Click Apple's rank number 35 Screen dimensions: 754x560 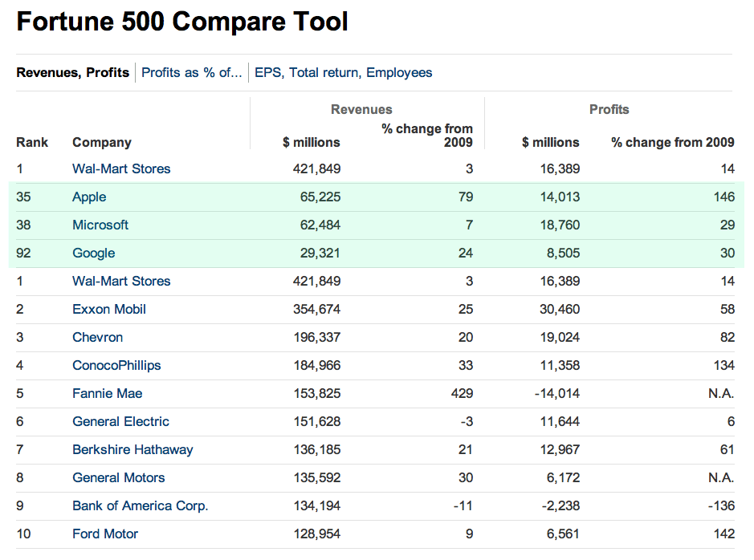(23, 197)
